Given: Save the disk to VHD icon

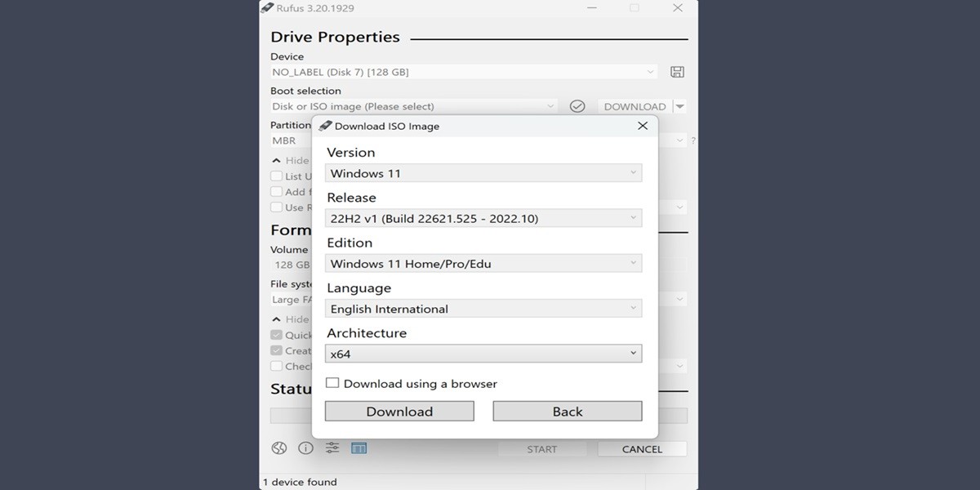Looking at the screenshot, I should 676,71.
